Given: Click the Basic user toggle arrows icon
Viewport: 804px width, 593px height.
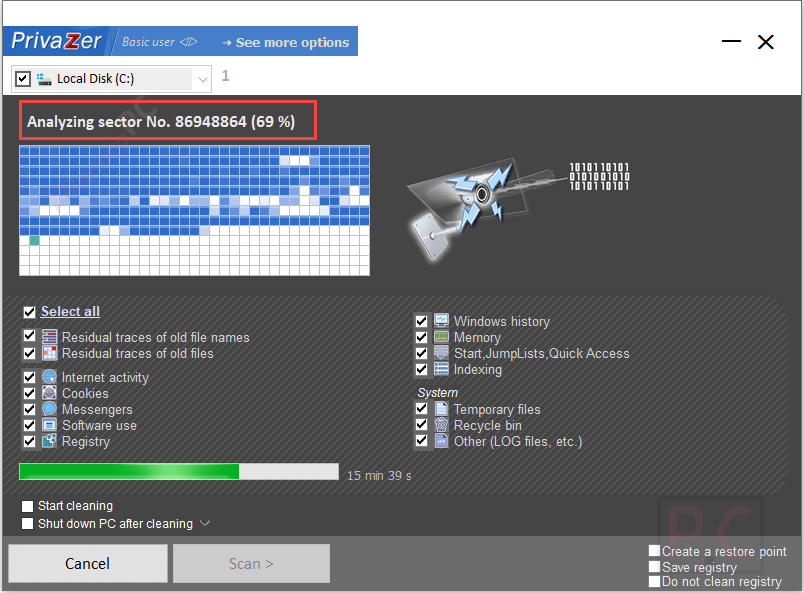Looking at the screenshot, I should point(189,42).
